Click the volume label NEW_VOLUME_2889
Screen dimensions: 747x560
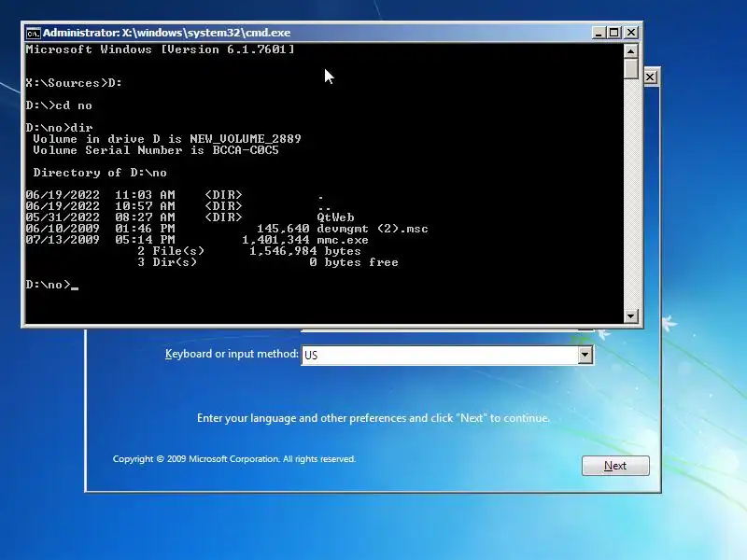click(x=246, y=139)
